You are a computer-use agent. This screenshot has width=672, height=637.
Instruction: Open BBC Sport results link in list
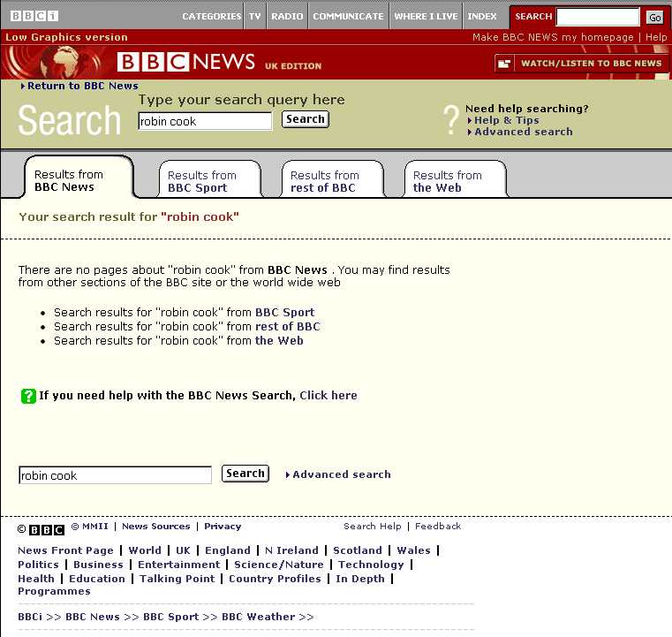[x=285, y=313]
